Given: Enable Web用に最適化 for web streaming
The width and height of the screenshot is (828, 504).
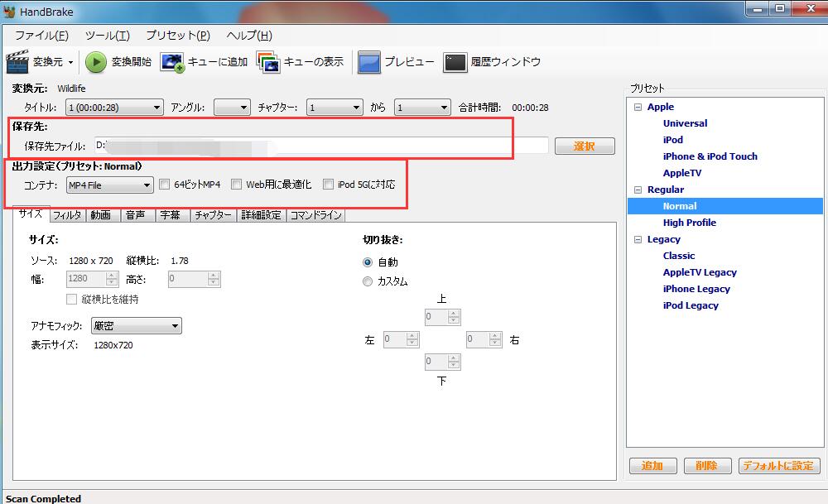Looking at the screenshot, I should tap(236, 184).
